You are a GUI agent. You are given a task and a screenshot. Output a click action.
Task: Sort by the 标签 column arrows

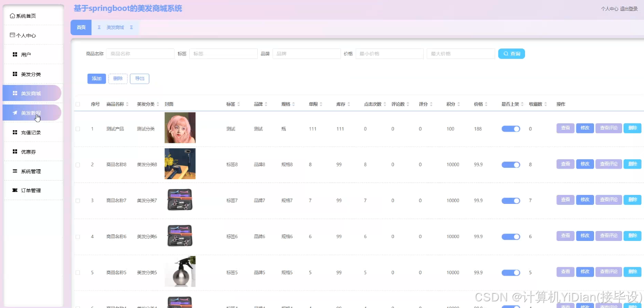point(239,104)
